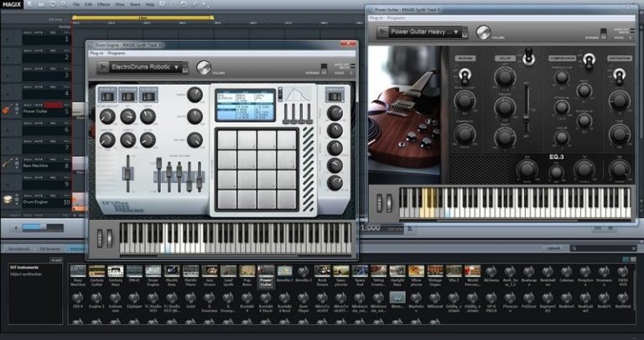Viewport: 644px width, 340px height.
Task: Toggle the Reverb switch in Power Guitar
Action: pos(465,76)
